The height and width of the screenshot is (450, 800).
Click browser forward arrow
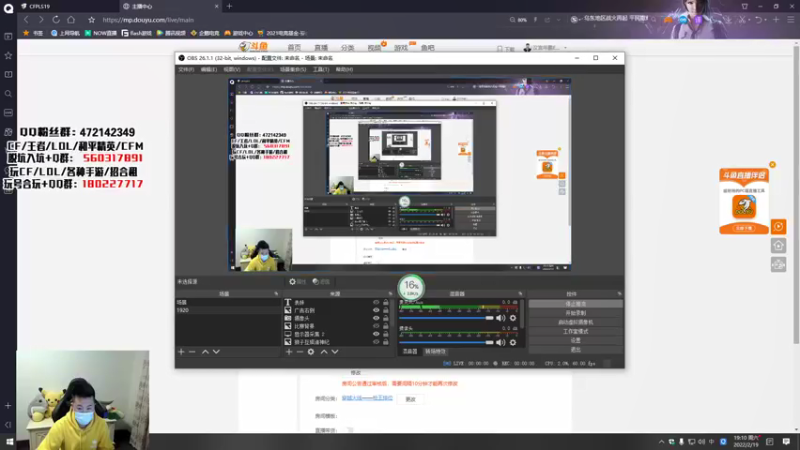(x=41, y=20)
